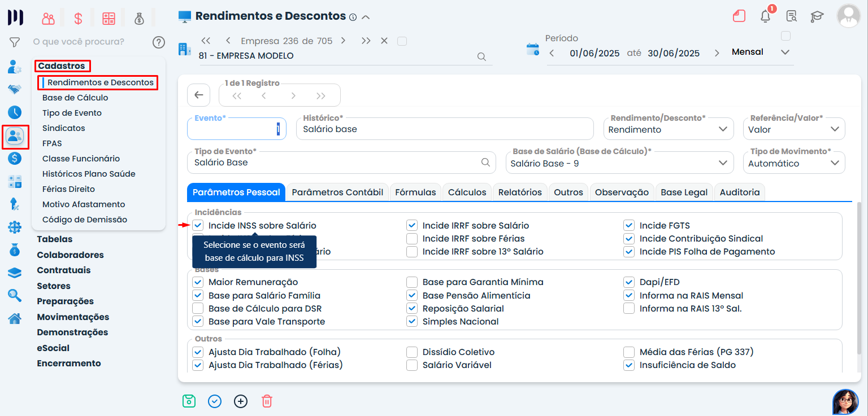Image resolution: width=868 pixels, height=416 pixels.
Task: Uncheck Incide FGTS checkbox
Action: point(629,225)
